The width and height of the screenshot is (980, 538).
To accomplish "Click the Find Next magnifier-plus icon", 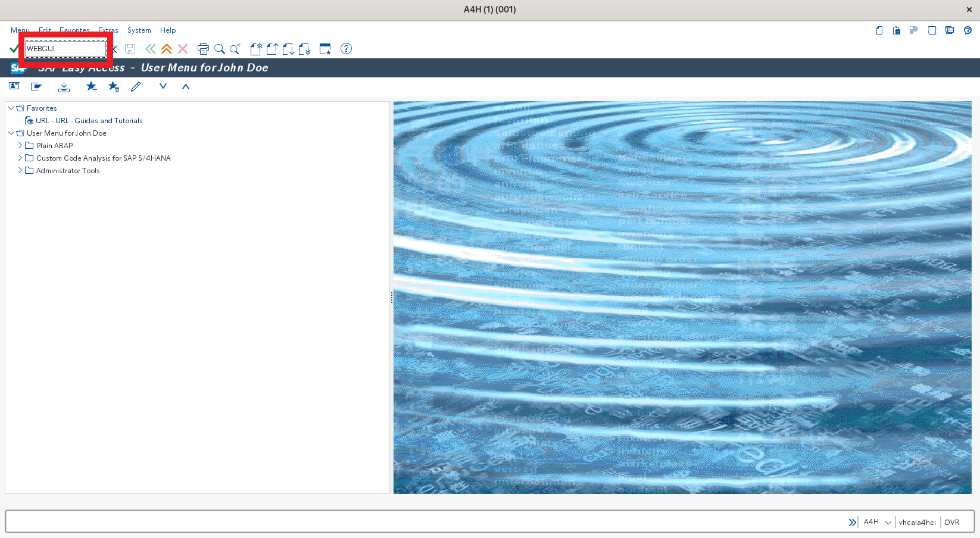I will (236, 49).
